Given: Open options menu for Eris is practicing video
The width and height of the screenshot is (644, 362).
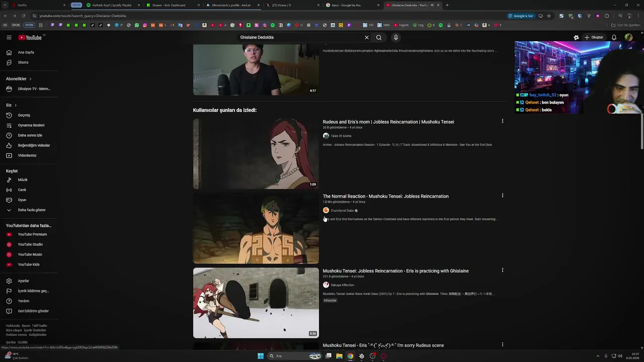Looking at the screenshot, I should [502, 270].
